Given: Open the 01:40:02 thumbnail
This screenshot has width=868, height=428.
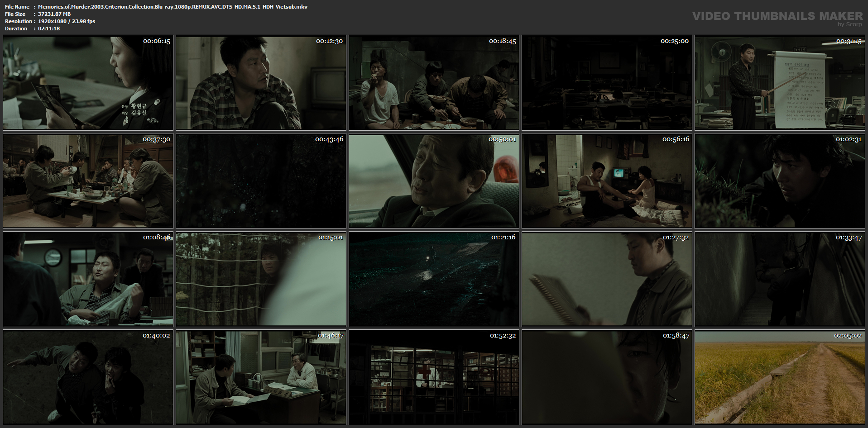Looking at the screenshot, I should pos(88,378).
